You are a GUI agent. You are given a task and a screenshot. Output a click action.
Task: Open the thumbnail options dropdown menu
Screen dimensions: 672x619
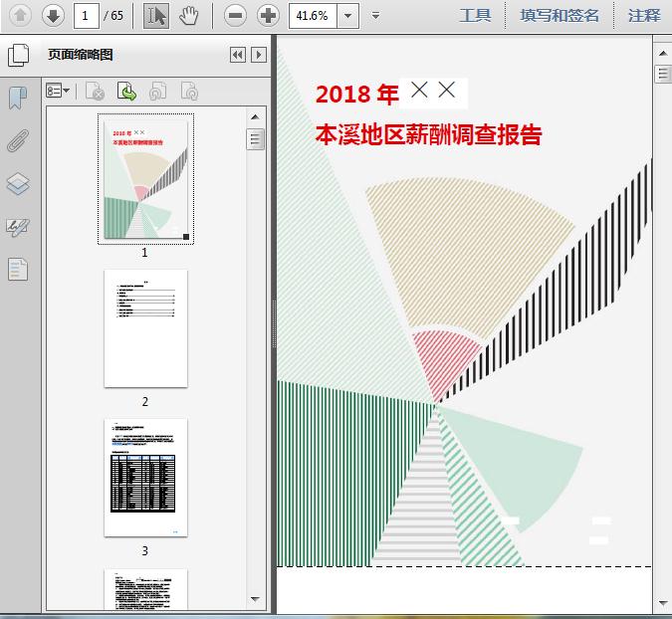[58, 91]
